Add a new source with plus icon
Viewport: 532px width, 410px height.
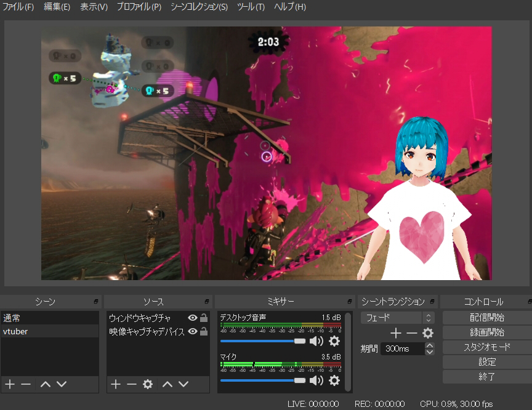[116, 384]
